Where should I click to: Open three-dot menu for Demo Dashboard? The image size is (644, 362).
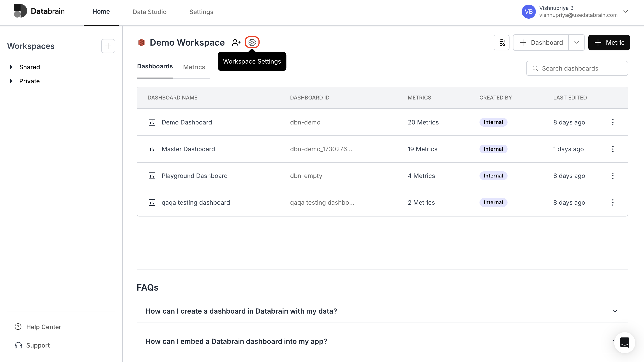point(613,122)
